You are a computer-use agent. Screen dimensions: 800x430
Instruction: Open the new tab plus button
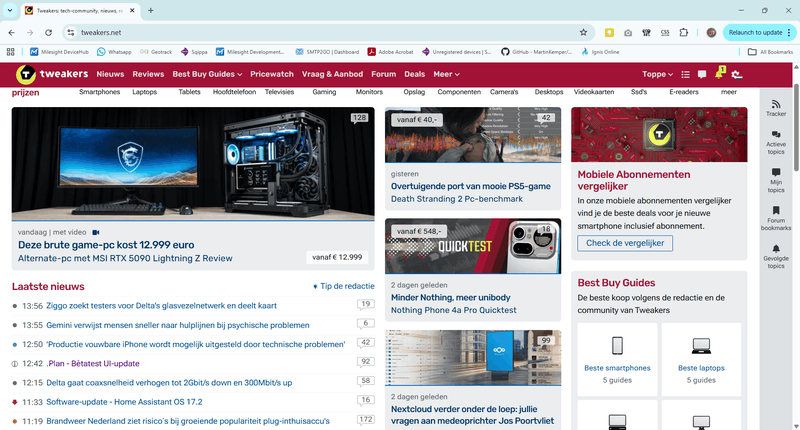click(151, 10)
